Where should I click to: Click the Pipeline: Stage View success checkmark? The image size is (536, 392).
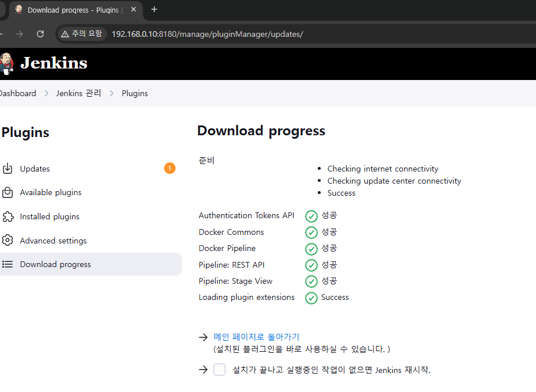[x=311, y=281]
